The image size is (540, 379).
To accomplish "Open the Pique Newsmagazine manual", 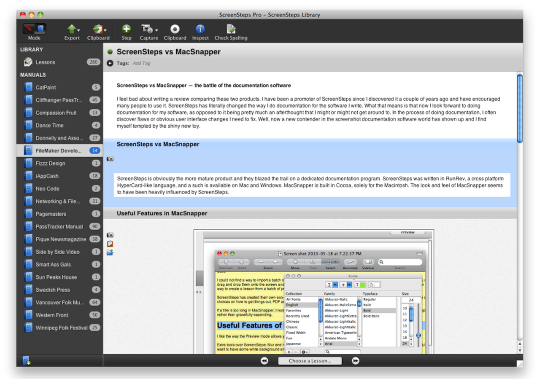I will click(x=59, y=239).
